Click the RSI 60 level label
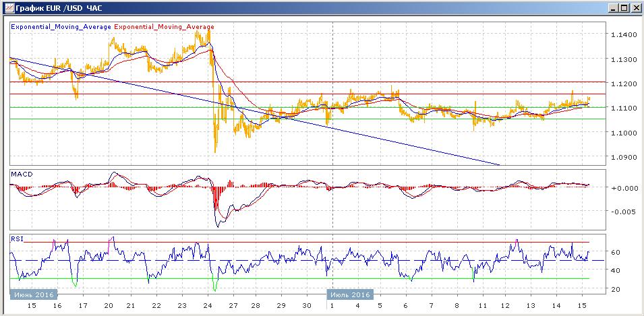The image size is (644, 316). (616, 253)
